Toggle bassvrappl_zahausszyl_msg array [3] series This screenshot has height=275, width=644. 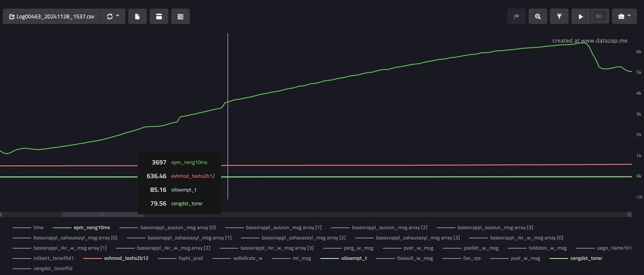pos(408,238)
